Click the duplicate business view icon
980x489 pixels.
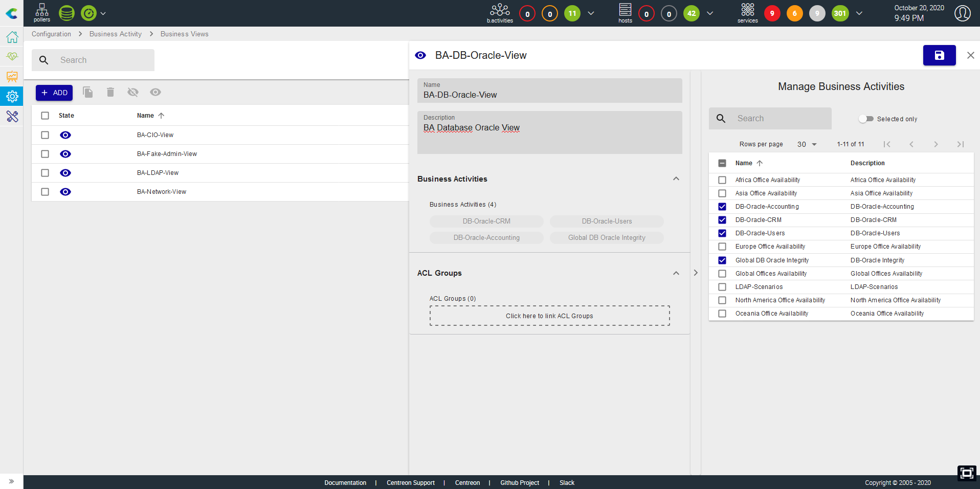tap(88, 92)
